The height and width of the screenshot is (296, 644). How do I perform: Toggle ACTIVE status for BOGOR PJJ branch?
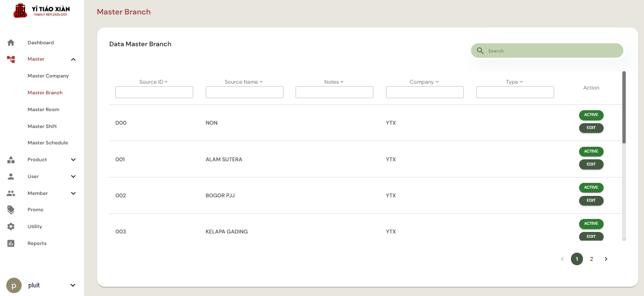(591, 188)
